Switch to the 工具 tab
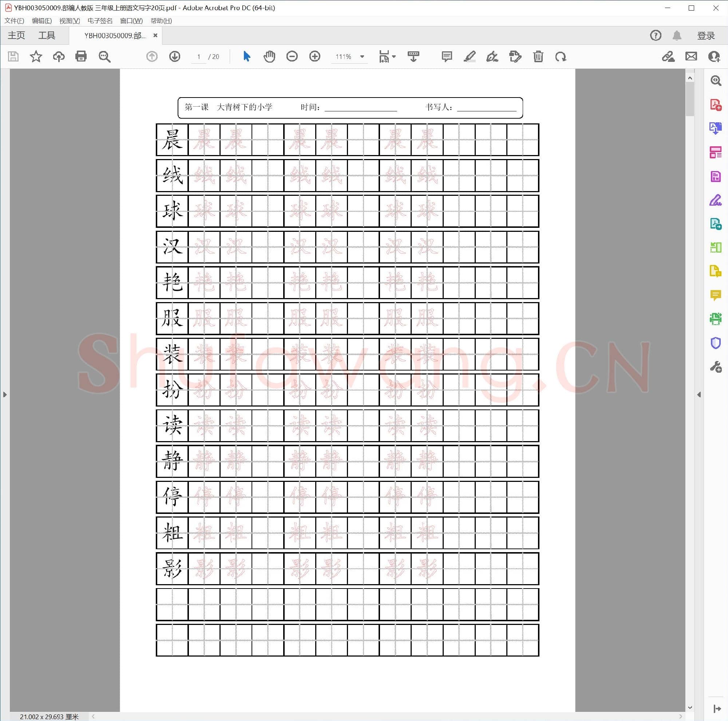 (x=47, y=35)
